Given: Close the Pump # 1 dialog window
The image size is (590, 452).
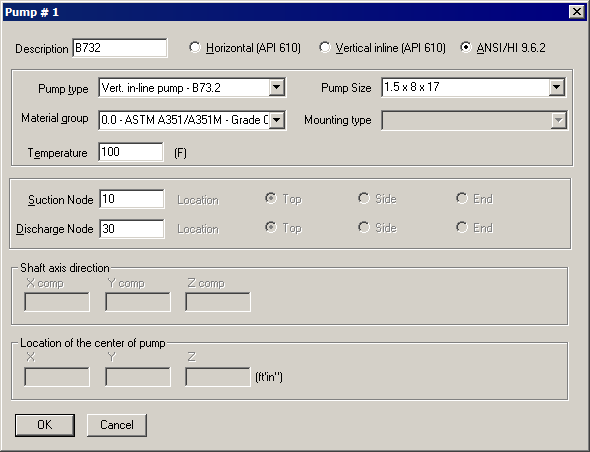Looking at the screenshot, I should 577,12.
